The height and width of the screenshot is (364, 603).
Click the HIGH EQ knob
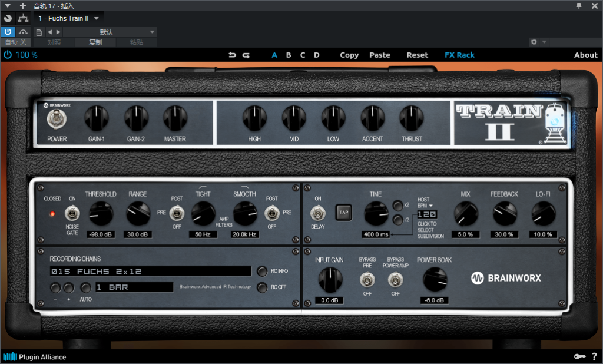pyautogui.click(x=254, y=118)
